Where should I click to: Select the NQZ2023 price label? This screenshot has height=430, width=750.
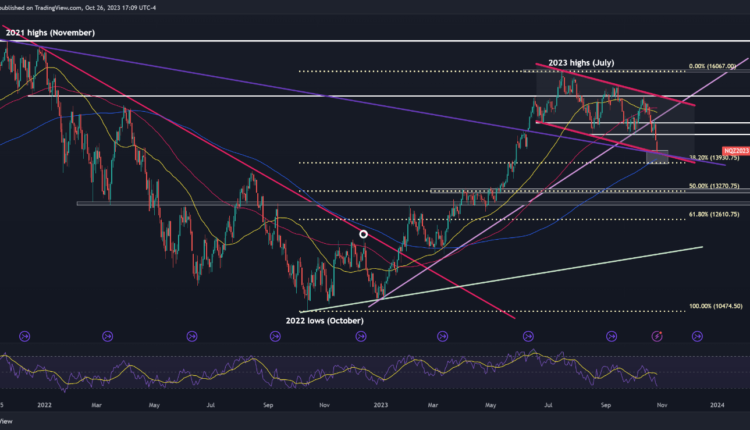click(x=682, y=149)
